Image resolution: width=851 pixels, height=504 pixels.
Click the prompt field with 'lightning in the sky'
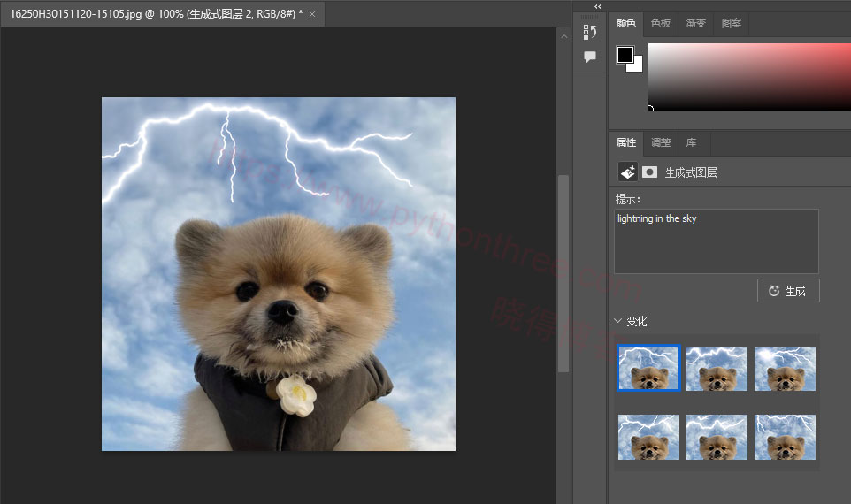point(716,241)
